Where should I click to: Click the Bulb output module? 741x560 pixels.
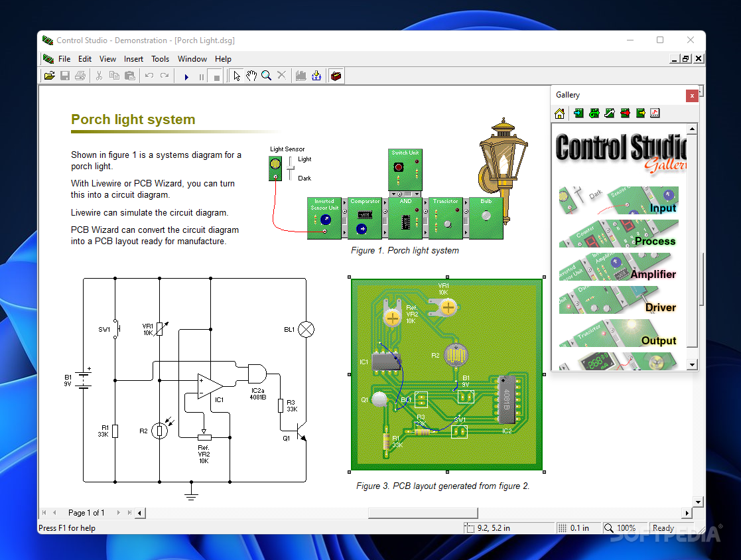pyautogui.click(x=486, y=218)
